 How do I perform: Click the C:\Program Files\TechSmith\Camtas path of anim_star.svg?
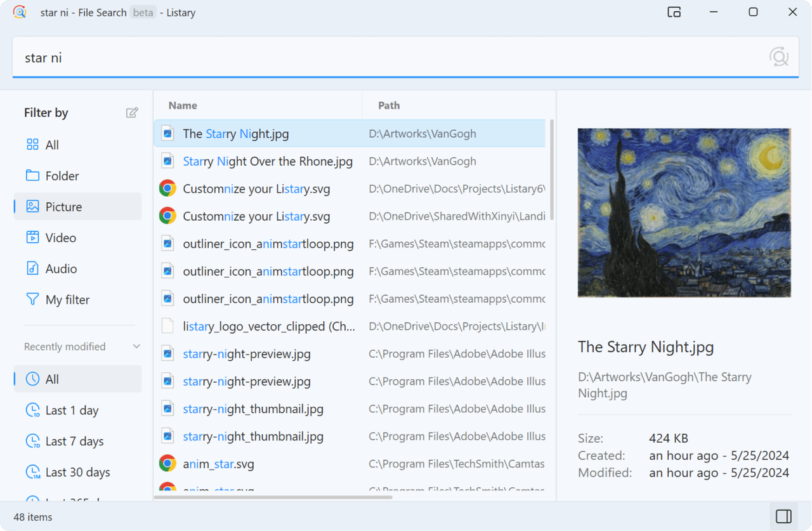pos(457,464)
